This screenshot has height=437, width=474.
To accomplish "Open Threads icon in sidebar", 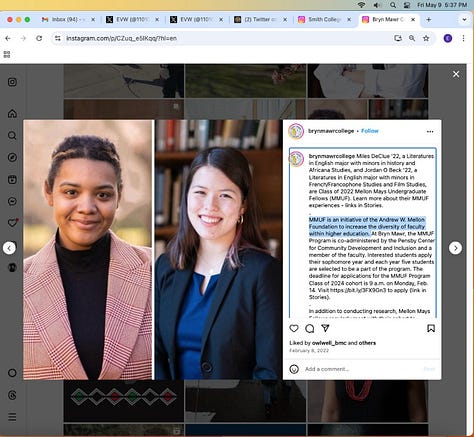I will [x=12, y=395].
